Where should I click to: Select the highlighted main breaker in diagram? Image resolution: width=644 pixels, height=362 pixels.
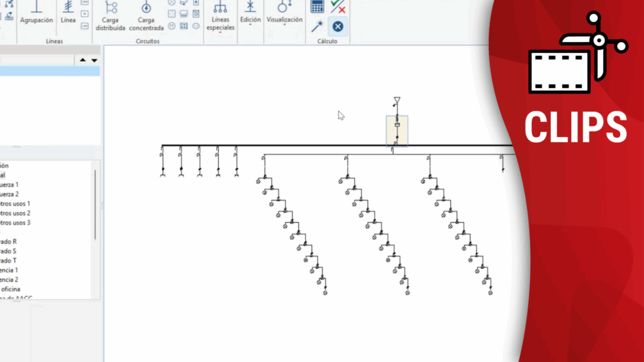(x=397, y=131)
